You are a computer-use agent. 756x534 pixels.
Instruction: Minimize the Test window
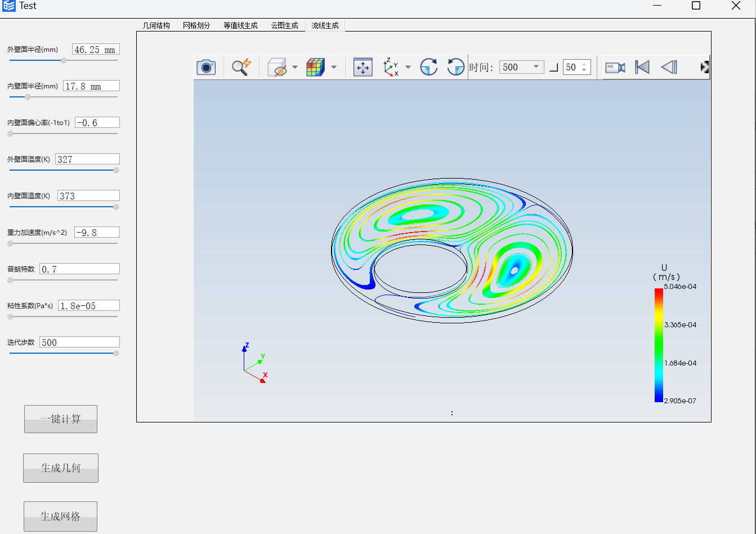click(657, 6)
